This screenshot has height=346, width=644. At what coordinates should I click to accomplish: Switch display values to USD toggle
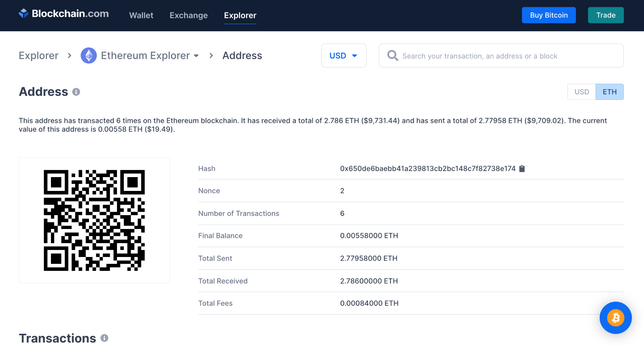click(581, 92)
